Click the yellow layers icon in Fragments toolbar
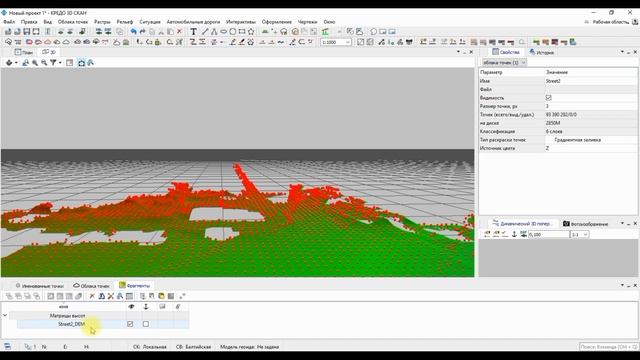The image size is (640, 360). point(161,296)
